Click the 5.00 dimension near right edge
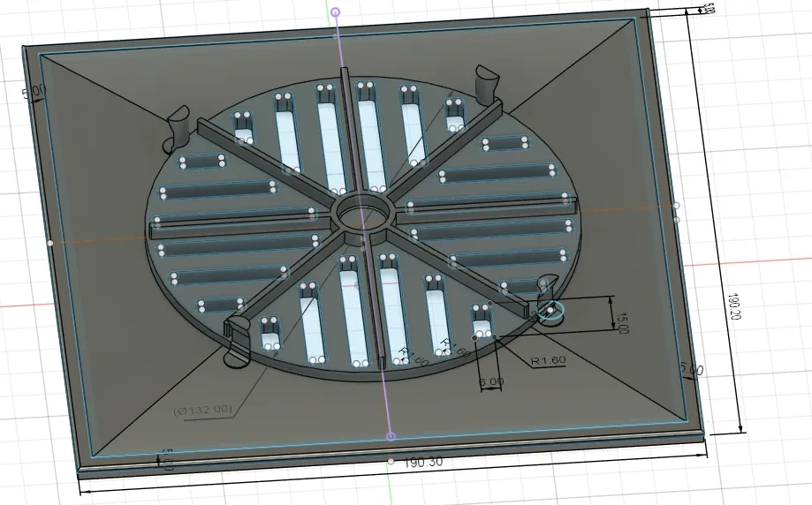This screenshot has width=812, height=505. (x=690, y=370)
